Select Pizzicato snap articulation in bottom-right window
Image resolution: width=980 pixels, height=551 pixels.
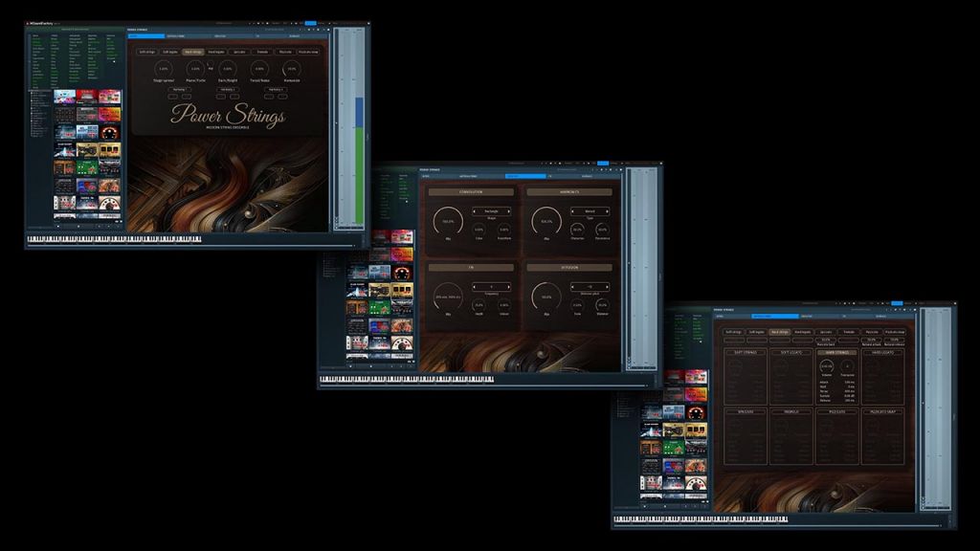(895, 332)
